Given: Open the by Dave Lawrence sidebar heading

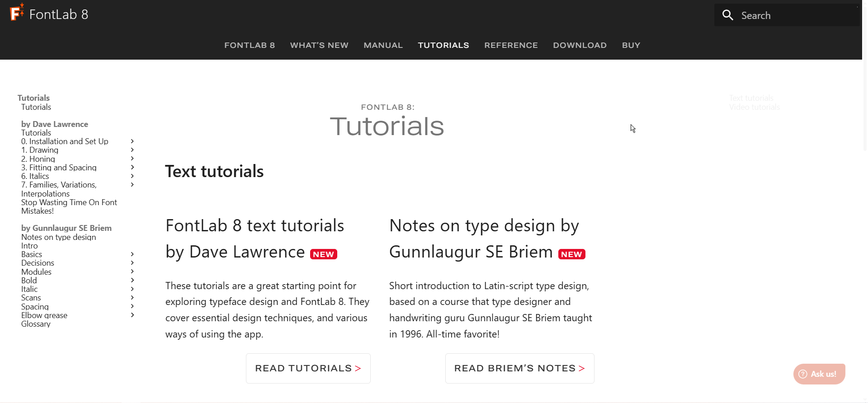Looking at the screenshot, I should pos(55,124).
